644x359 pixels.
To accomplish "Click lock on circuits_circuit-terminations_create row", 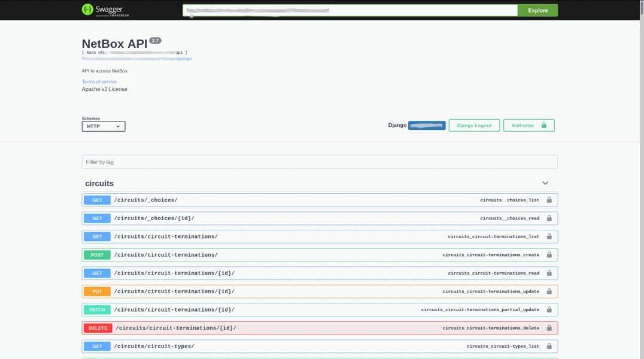I will point(549,255).
